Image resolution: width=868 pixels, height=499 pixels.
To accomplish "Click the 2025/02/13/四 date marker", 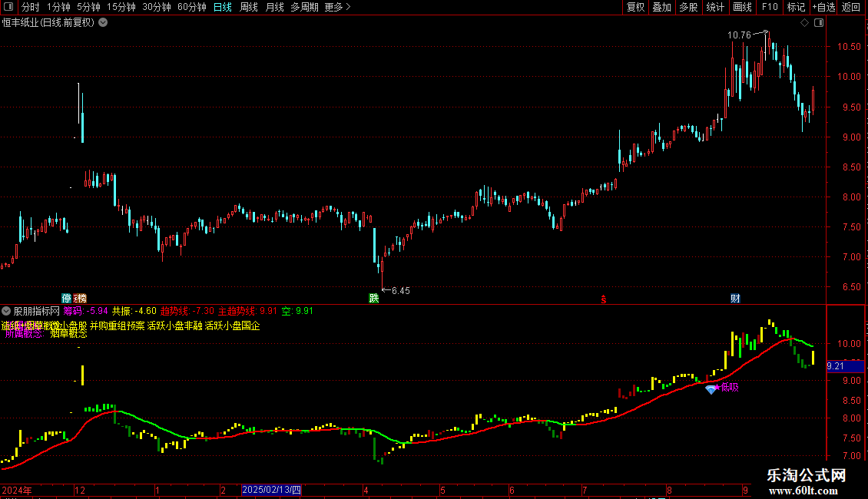I will [271, 490].
